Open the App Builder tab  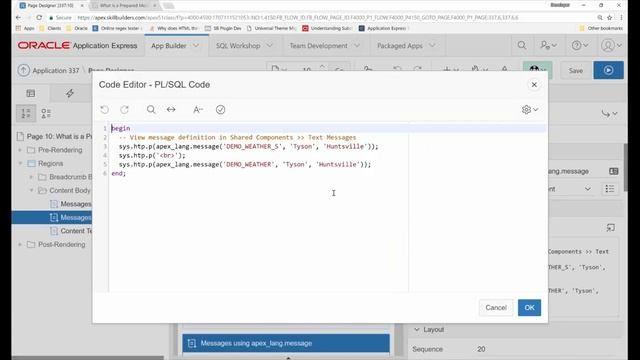tap(169, 46)
